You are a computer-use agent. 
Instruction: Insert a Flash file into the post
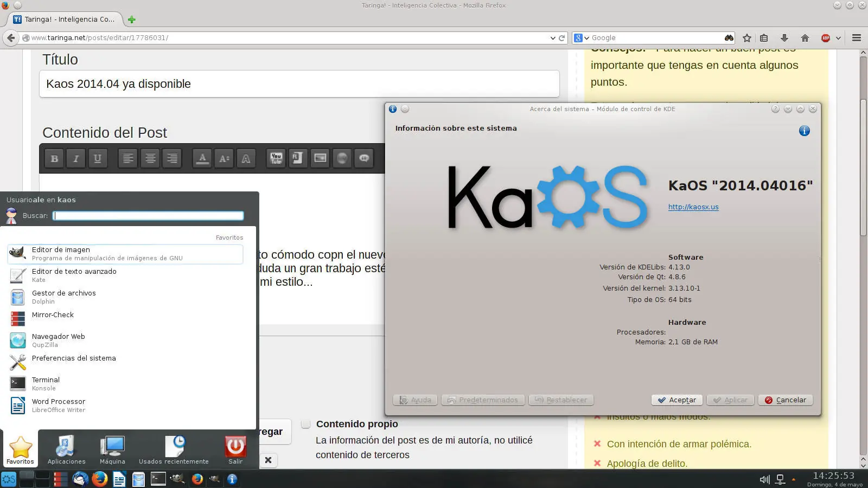click(x=298, y=158)
